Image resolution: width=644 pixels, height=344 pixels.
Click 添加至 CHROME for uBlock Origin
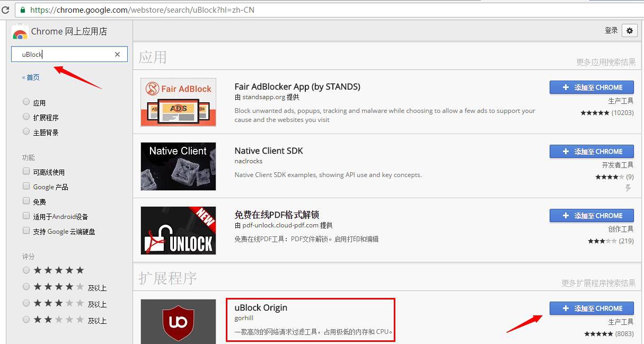(x=592, y=308)
